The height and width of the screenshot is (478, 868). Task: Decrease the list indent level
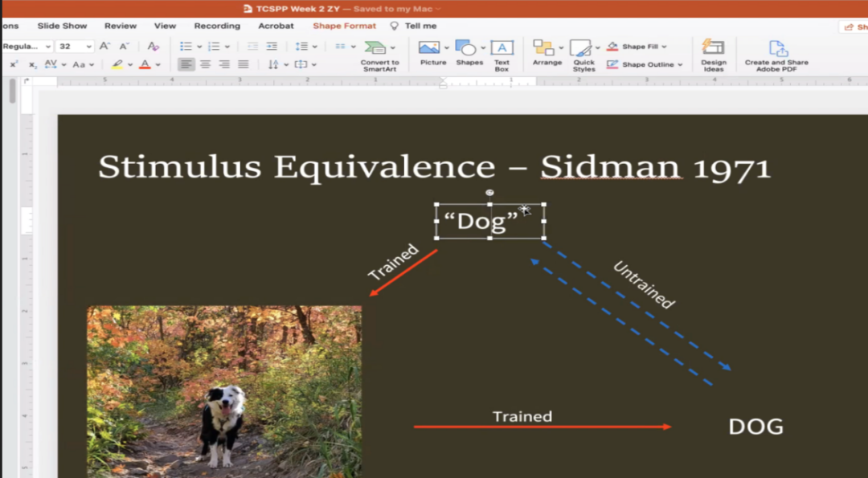coord(252,47)
